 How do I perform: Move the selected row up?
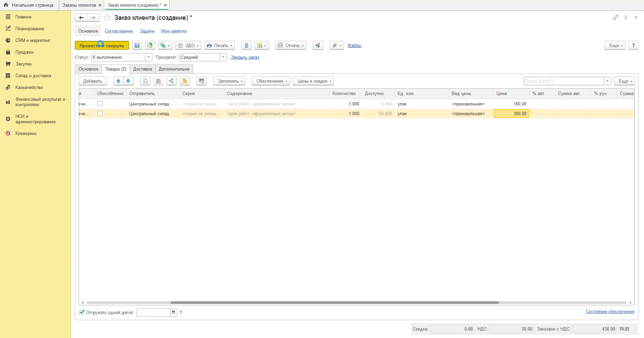pyautogui.click(x=119, y=81)
